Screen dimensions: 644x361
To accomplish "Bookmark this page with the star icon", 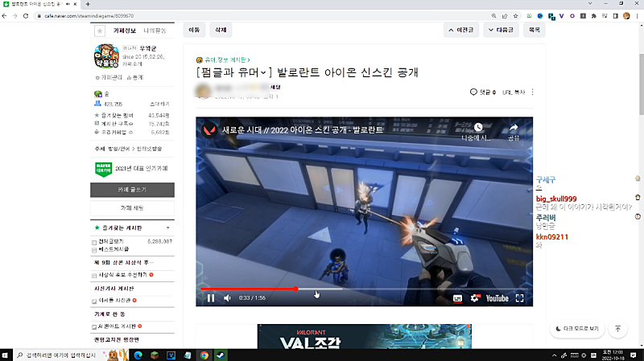I will (x=515, y=16).
